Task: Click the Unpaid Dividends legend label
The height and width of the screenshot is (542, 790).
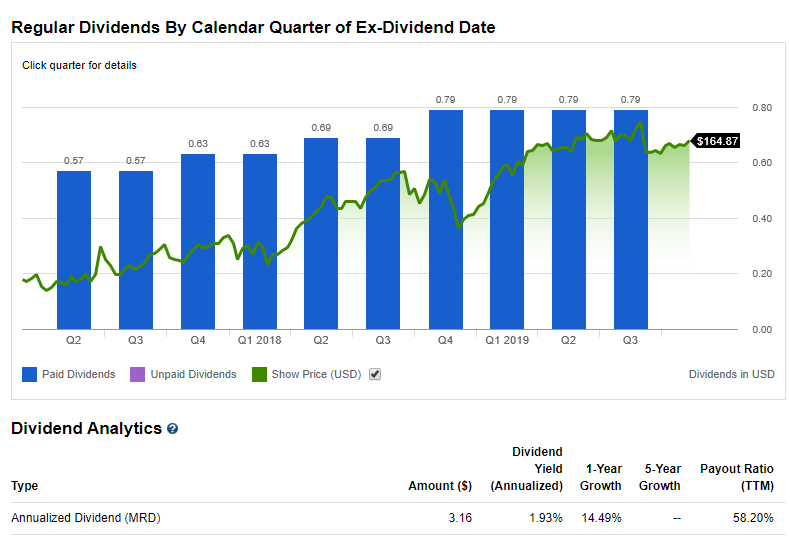Action: [x=193, y=374]
